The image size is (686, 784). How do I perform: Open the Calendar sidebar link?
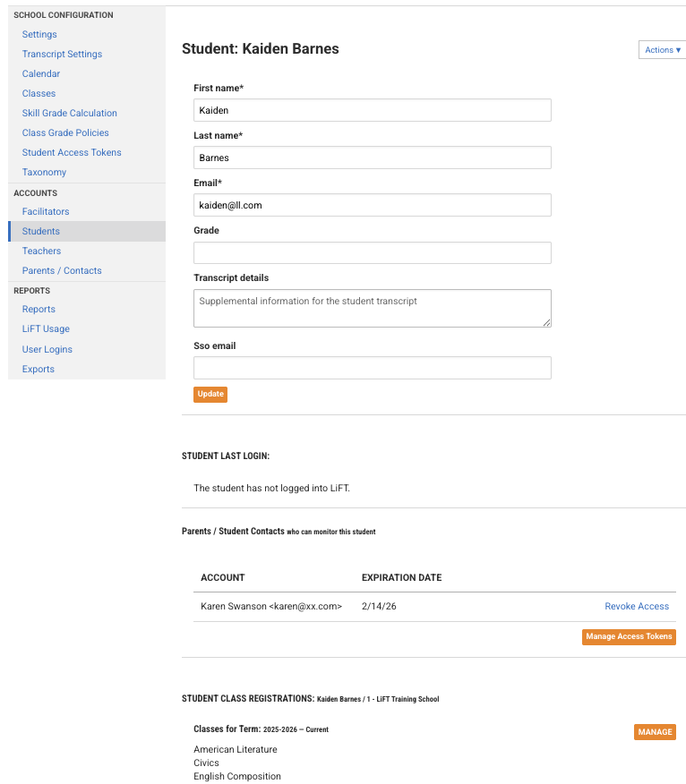(41, 73)
